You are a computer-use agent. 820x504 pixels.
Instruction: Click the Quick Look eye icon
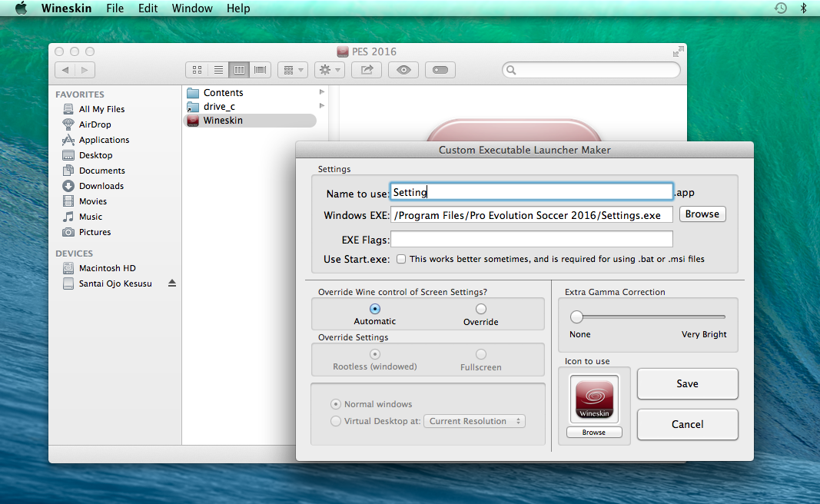click(403, 70)
